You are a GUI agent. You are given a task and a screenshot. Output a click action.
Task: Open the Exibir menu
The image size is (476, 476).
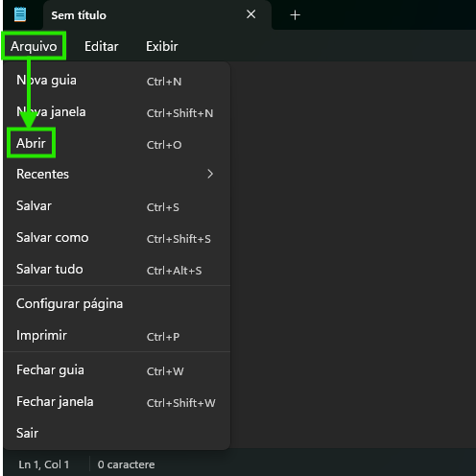[162, 46]
